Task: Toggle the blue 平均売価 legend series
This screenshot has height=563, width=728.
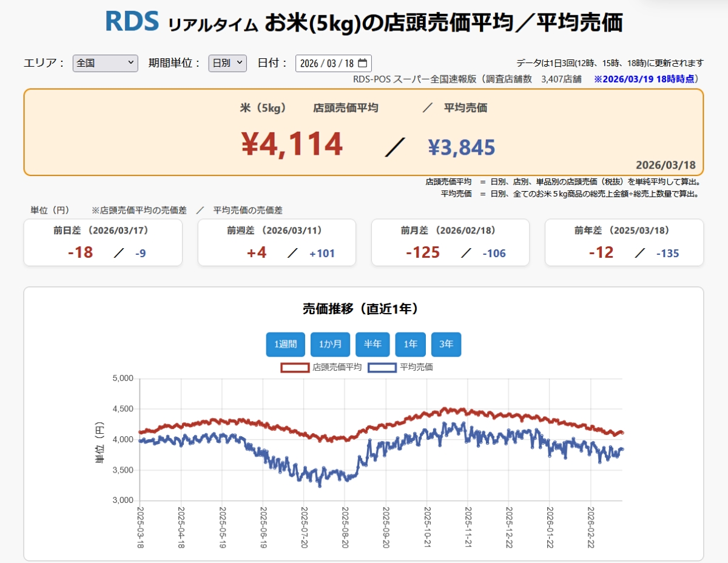Action: pos(382,367)
